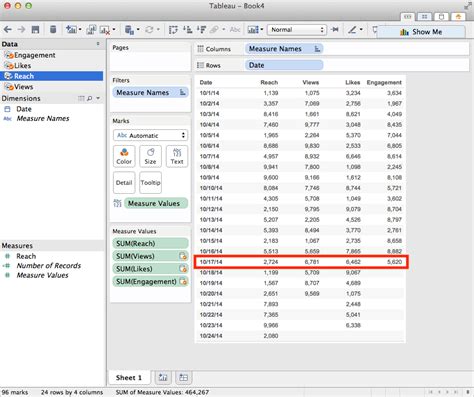This screenshot has height=397, width=474.
Task: Click the Group Members paperclip icon
Action: (x=214, y=30)
